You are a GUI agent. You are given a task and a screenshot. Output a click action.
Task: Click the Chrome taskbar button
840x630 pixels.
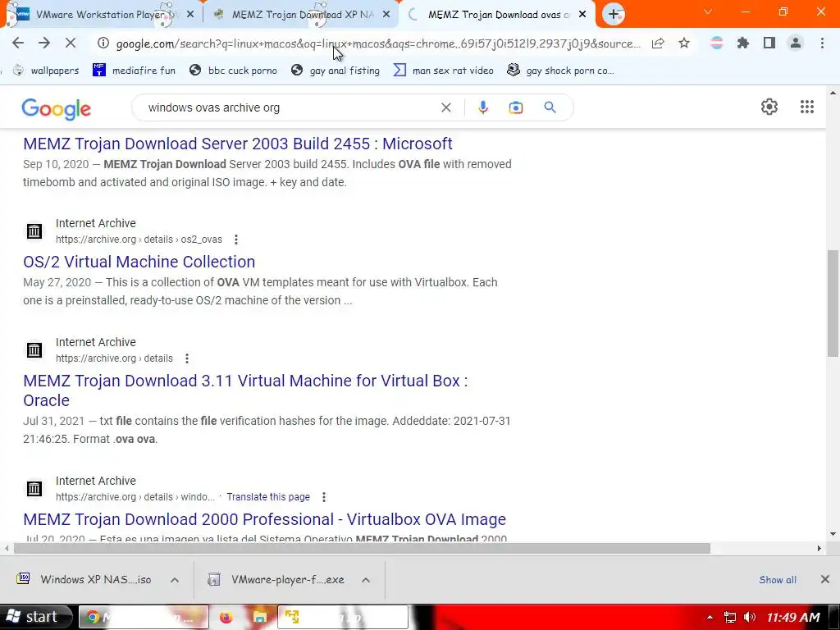coord(144,617)
